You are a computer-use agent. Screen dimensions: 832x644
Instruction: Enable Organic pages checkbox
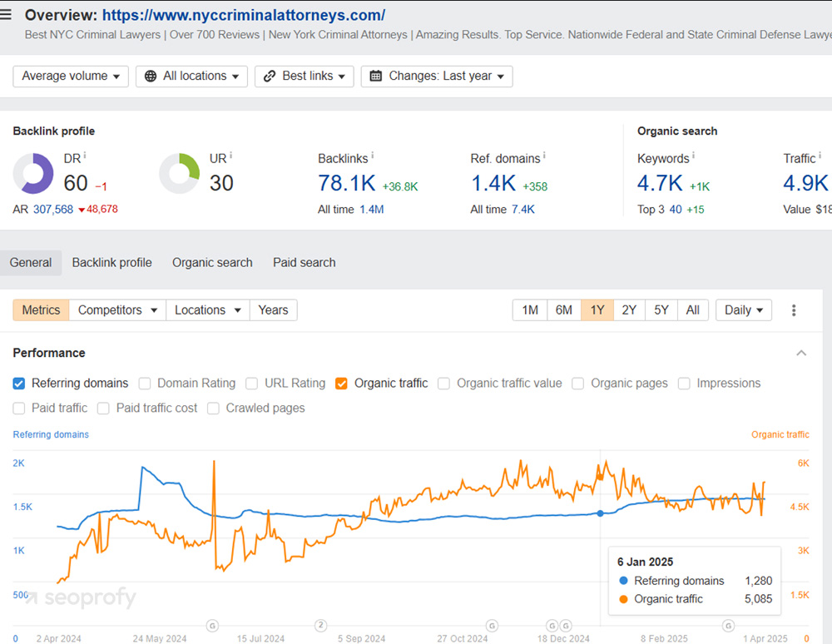point(578,384)
